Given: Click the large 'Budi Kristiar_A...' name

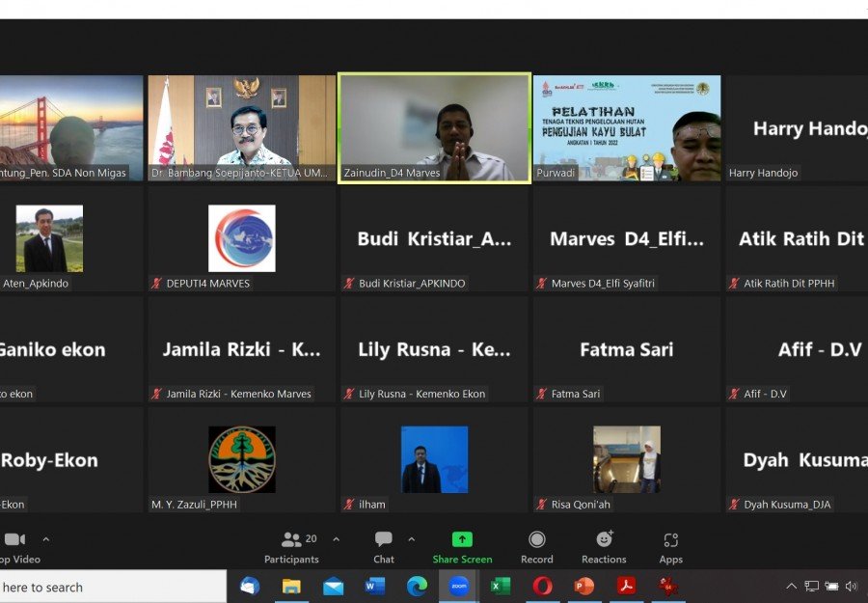Looking at the screenshot, I should pyautogui.click(x=435, y=238).
